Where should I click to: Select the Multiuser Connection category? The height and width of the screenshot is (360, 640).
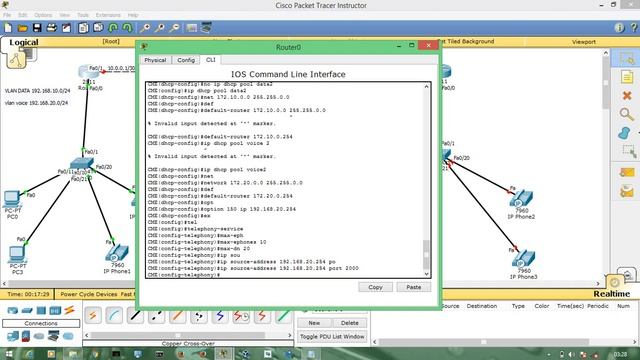point(68,336)
